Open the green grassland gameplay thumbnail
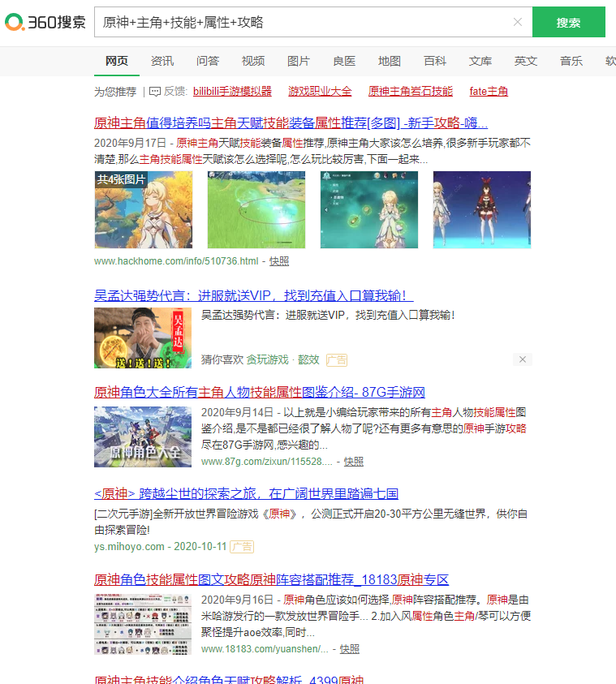Screen dimensions: 616x684 [256, 210]
